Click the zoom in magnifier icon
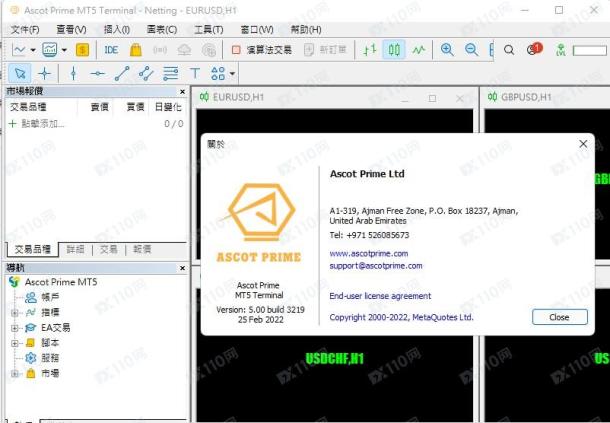610x423 pixels. (x=447, y=50)
